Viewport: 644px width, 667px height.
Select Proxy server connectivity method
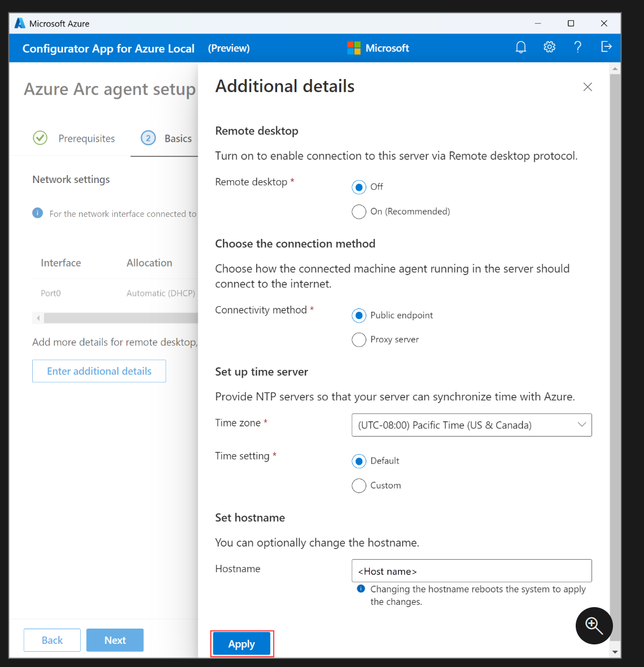click(359, 339)
